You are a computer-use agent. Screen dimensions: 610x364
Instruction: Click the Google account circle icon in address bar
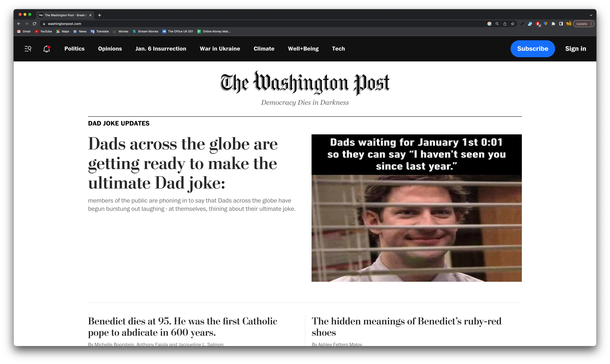[489, 24]
